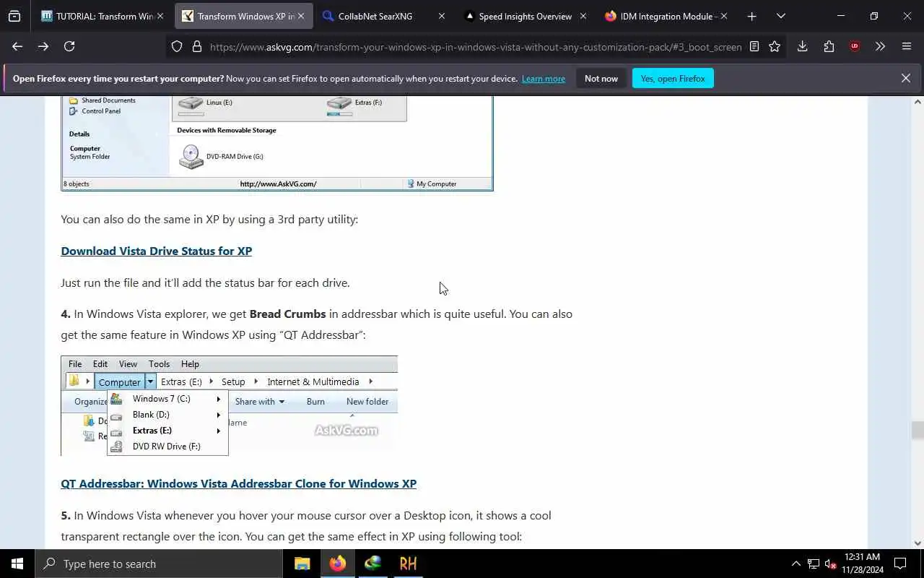Open network status tray icon
The image size is (924, 578).
[814, 564]
